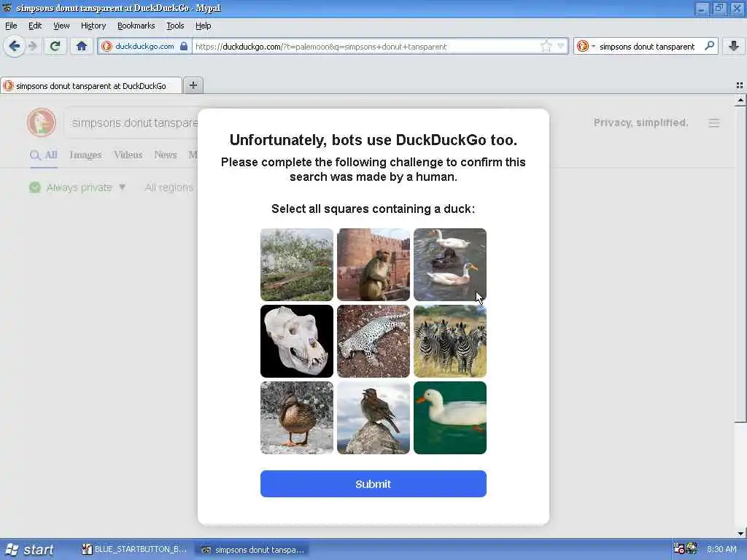Click the system tray notification icons
The image size is (747, 560).
685,549
